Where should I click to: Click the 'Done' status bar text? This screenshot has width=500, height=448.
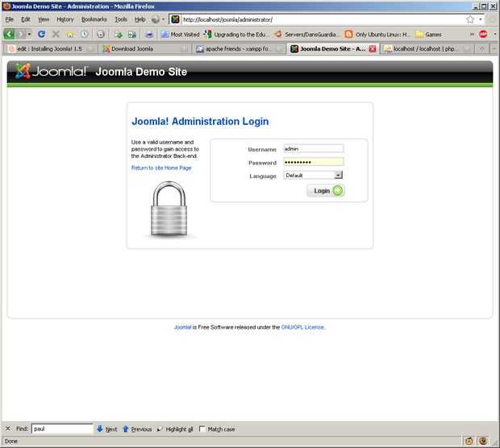[11, 442]
